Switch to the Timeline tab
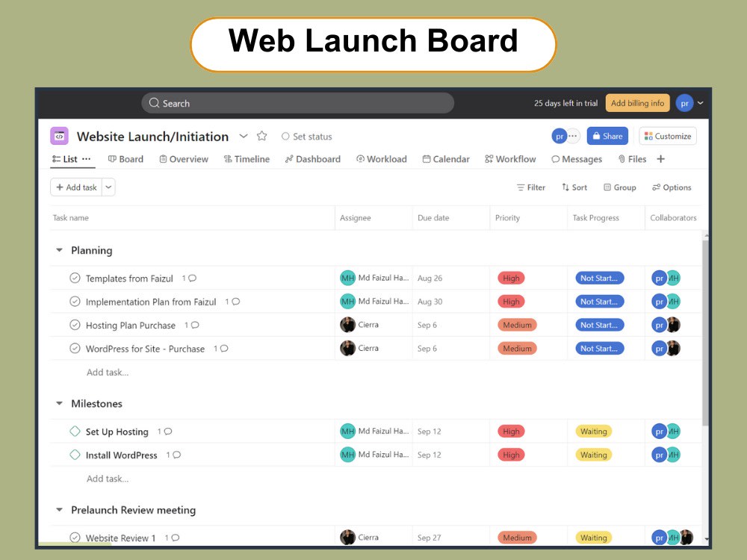Viewport: 747px width, 560px height. coord(247,159)
